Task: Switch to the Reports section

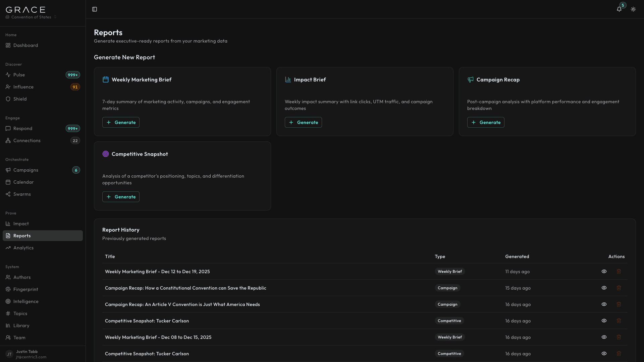Action: [22, 236]
